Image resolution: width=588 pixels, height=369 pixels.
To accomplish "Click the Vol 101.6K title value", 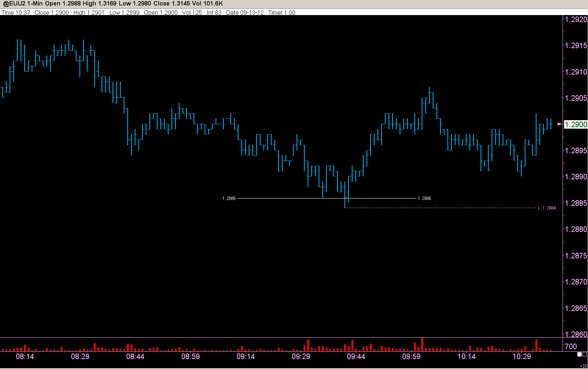I will (208, 4).
